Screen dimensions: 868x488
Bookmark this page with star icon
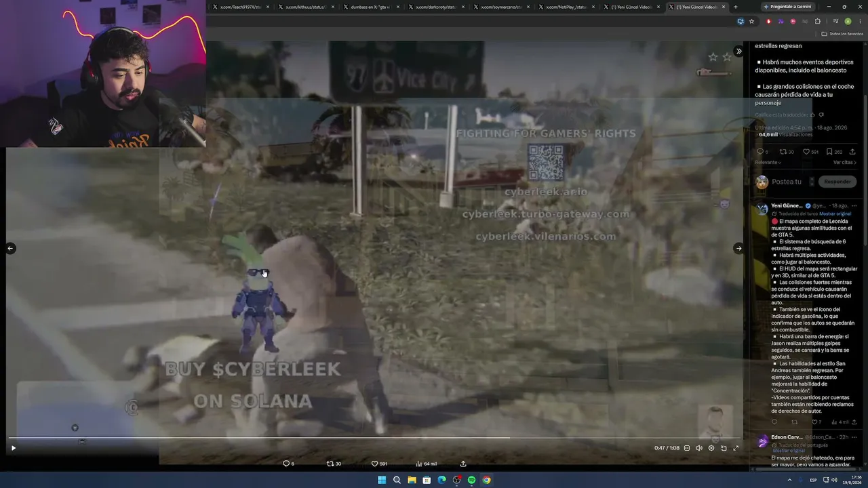751,21
